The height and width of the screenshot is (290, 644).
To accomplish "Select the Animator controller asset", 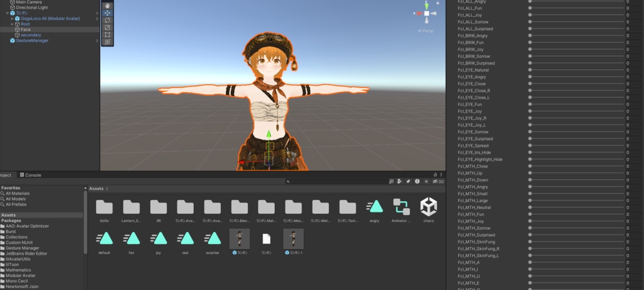I will coord(401,206).
